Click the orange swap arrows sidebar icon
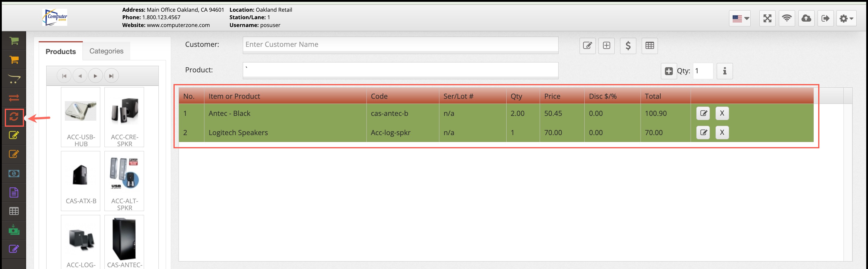868x269 pixels. 14,98
